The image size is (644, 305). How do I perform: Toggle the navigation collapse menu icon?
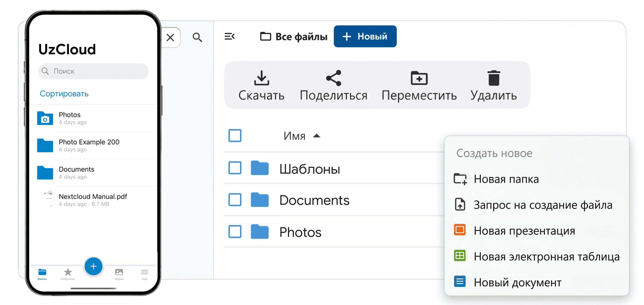pos(229,36)
